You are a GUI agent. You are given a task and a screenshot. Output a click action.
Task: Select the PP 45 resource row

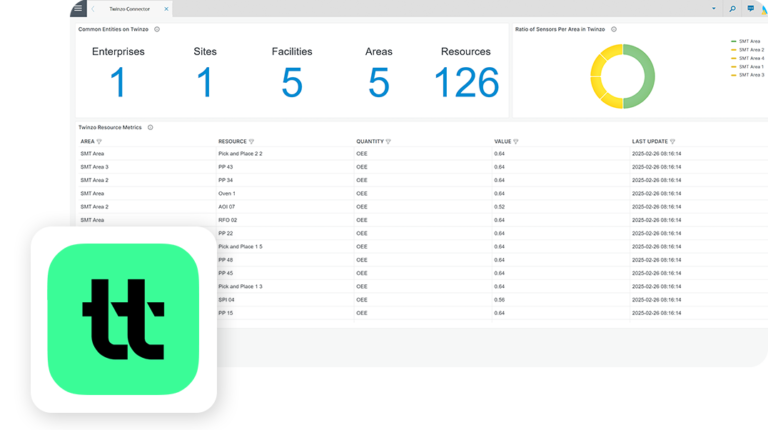pos(225,273)
